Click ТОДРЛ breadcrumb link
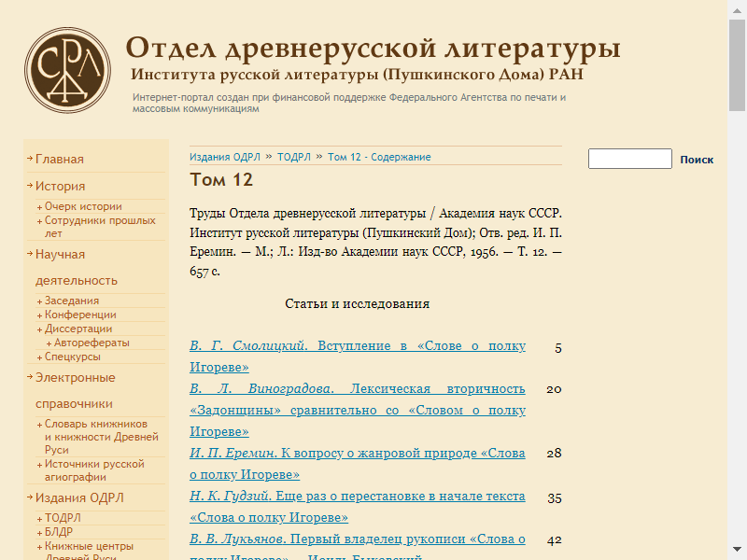This screenshot has height=560, width=747. 294,157
